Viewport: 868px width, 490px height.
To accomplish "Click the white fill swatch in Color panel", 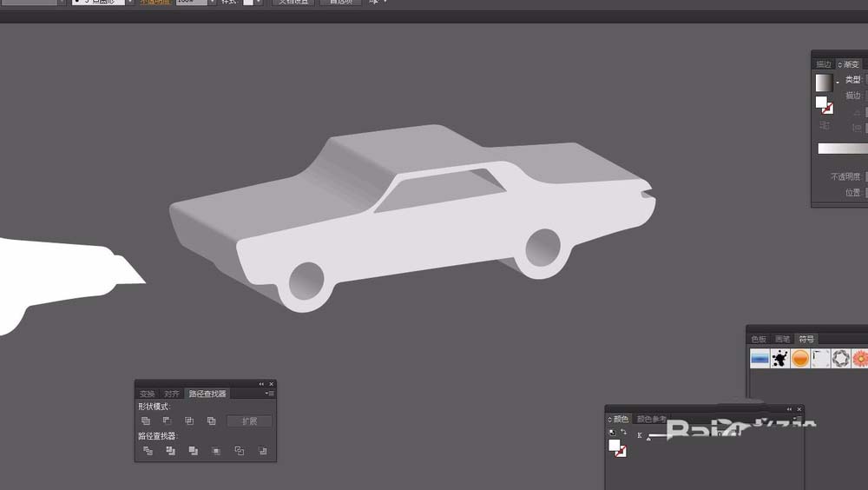I will [614, 445].
